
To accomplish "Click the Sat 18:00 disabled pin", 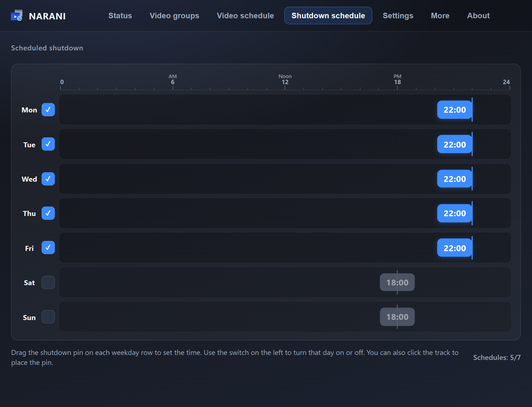I will click(397, 282).
